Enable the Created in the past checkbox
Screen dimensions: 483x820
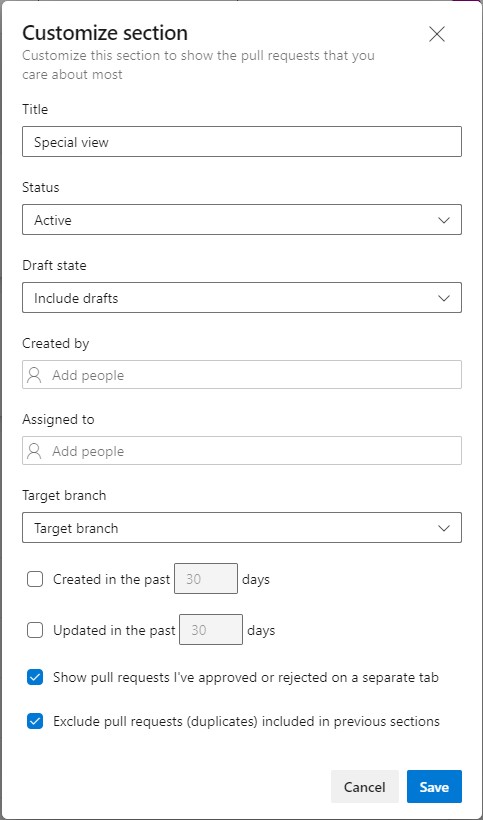coord(35,579)
